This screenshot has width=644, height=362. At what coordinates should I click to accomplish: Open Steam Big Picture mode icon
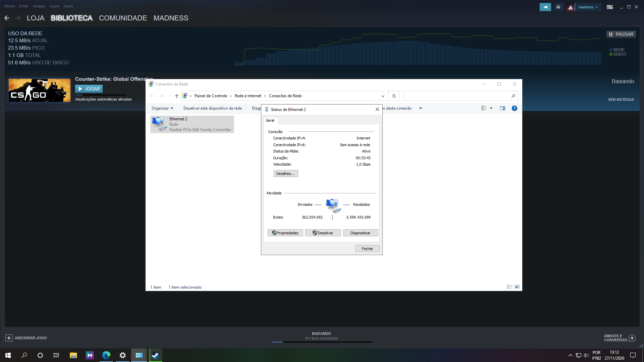pyautogui.click(x=610, y=7)
